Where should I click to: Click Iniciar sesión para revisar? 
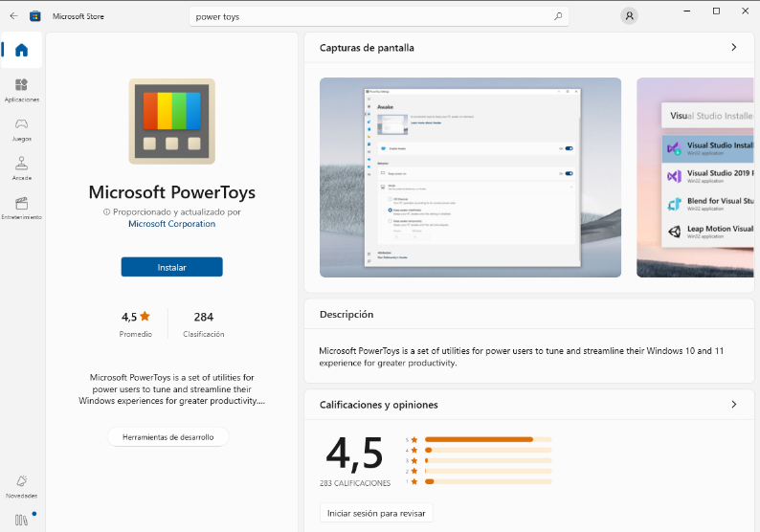[x=376, y=513]
